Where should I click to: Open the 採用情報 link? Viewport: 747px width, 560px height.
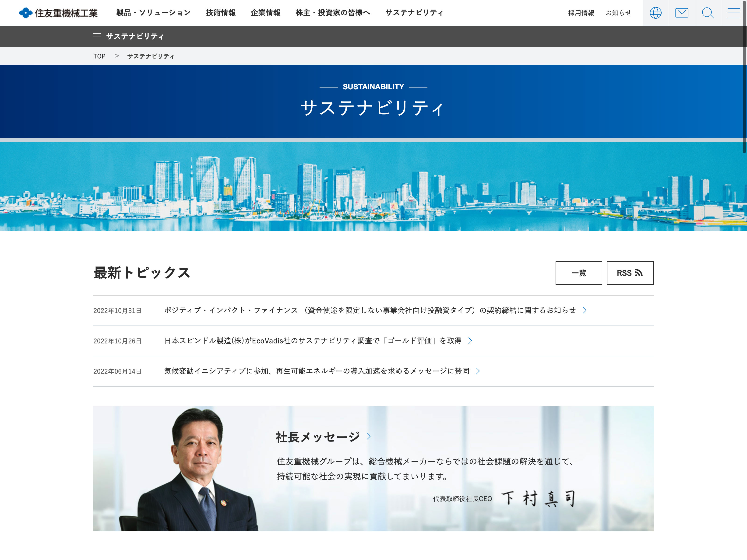(x=581, y=13)
